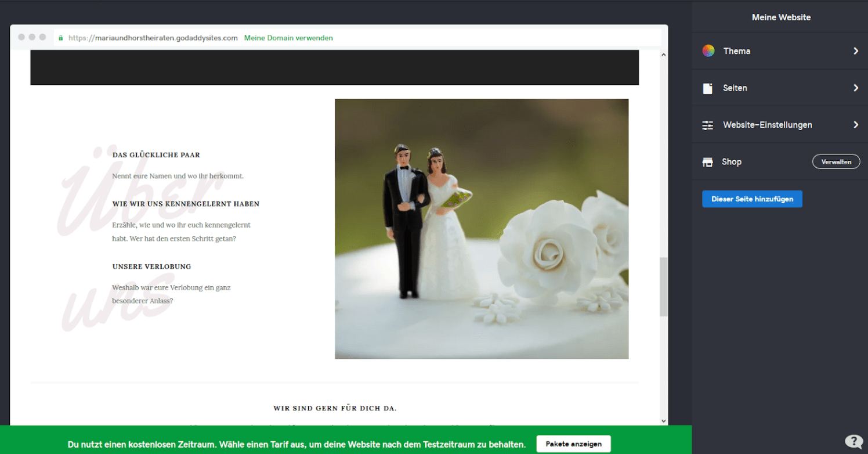Click the colorful Thema palette icon
The height and width of the screenshot is (454, 868).
(708, 51)
